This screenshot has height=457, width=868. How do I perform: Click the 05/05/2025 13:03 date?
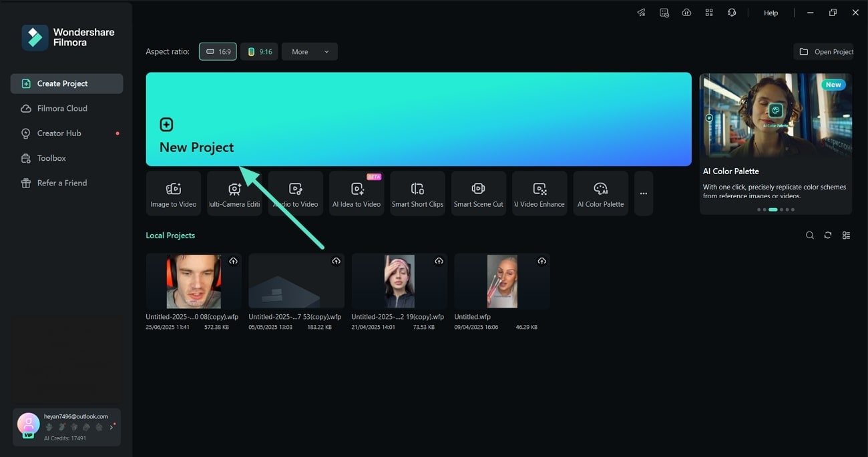tap(270, 328)
